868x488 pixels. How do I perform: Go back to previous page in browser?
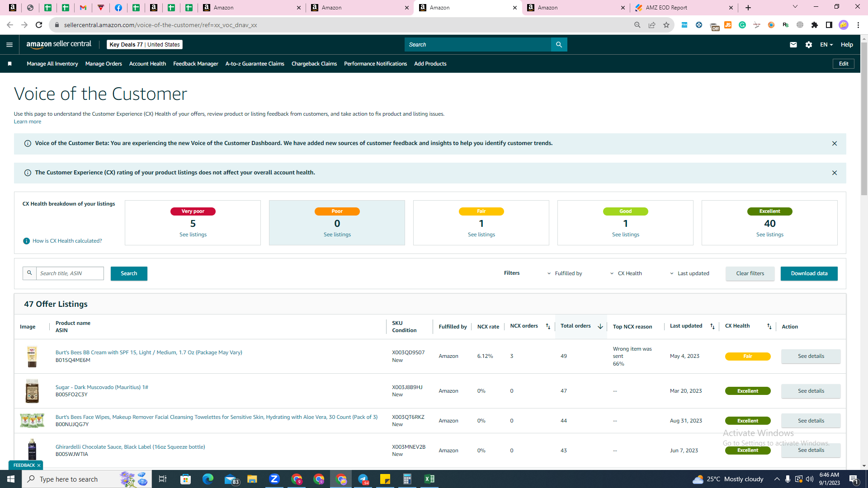[x=10, y=25]
